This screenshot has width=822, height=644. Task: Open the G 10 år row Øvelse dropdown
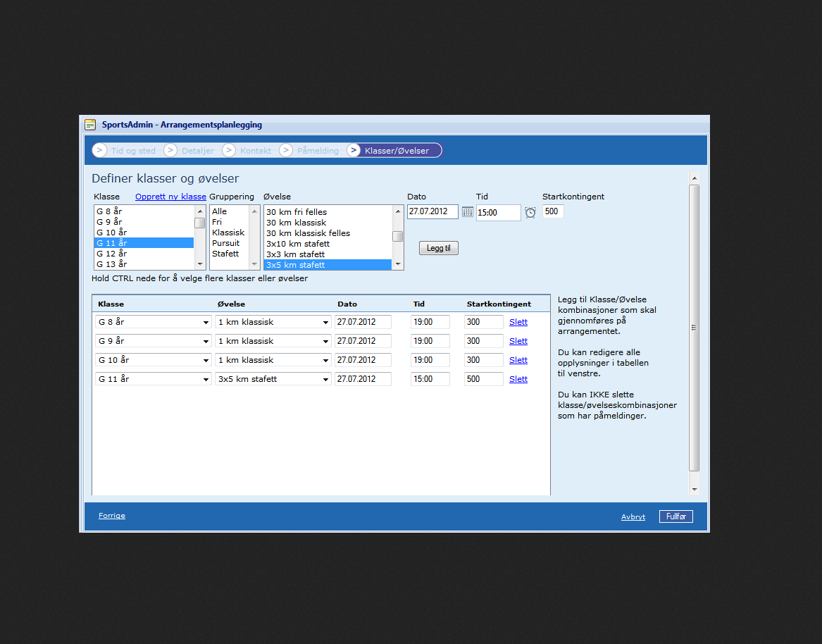click(325, 360)
